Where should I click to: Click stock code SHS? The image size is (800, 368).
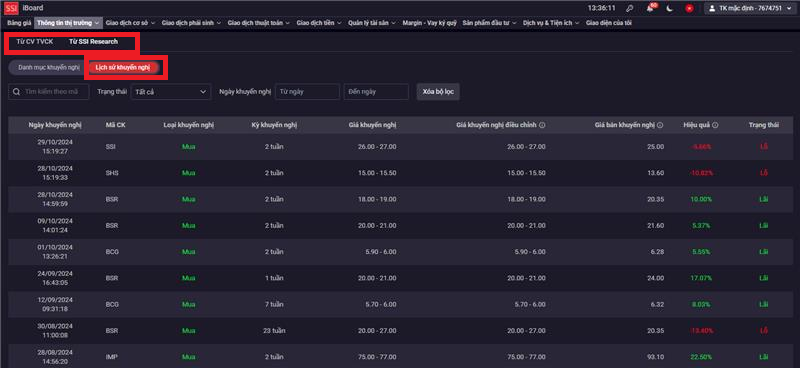coord(111,173)
